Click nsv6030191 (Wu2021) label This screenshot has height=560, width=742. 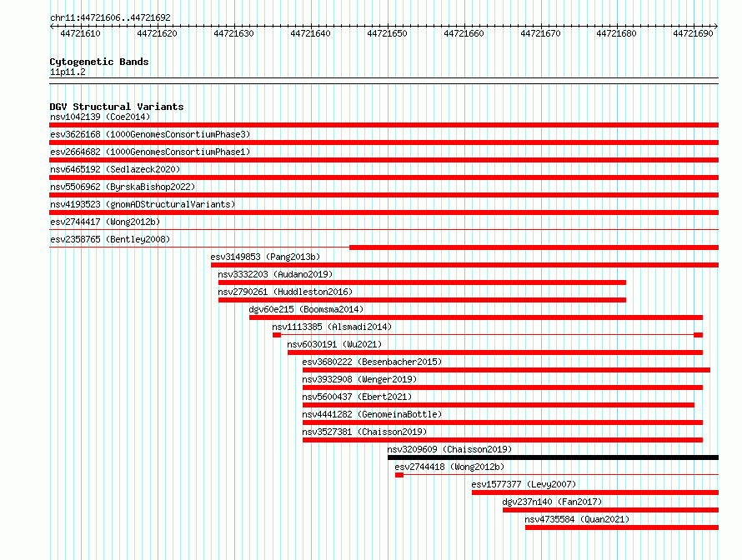[334, 344]
